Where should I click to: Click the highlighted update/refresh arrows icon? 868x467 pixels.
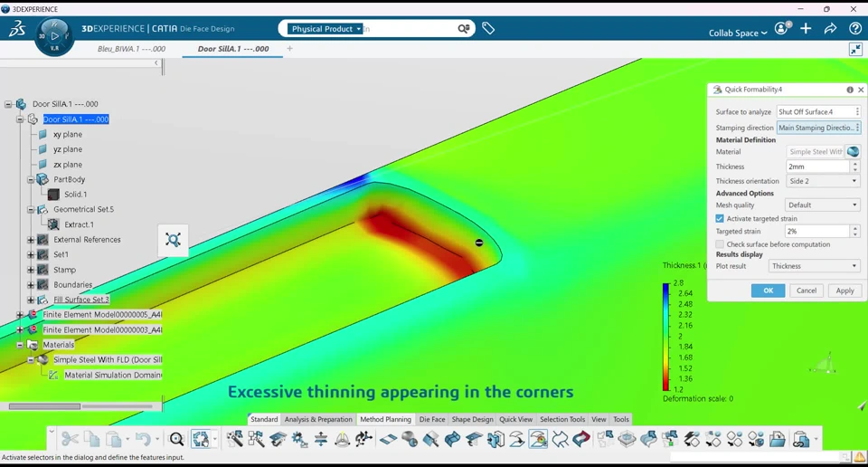(201, 439)
